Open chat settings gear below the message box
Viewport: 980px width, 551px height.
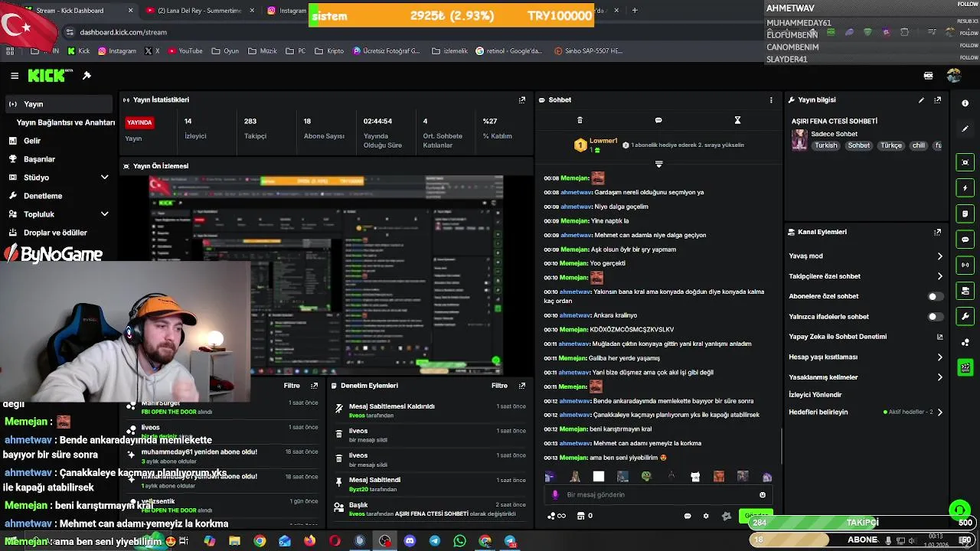tap(706, 516)
